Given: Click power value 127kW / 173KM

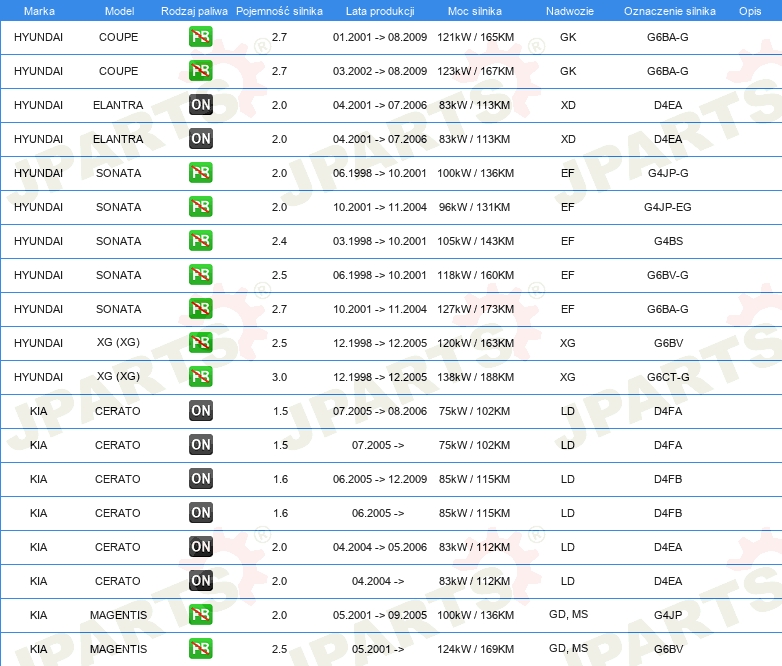Looking at the screenshot, I should coord(475,309).
